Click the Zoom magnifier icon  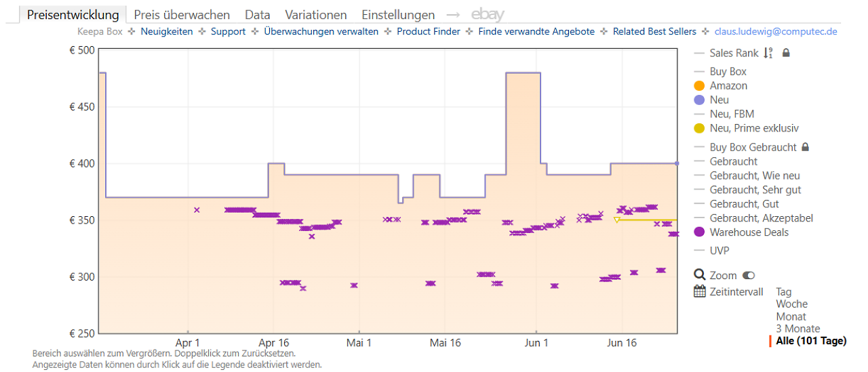700,275
